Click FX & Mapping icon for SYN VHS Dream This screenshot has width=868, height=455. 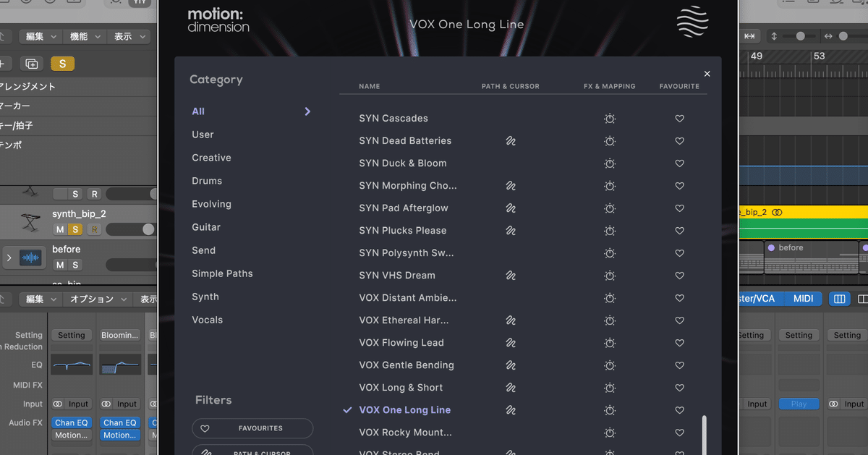pyautogui.click(x=610, y=276)
